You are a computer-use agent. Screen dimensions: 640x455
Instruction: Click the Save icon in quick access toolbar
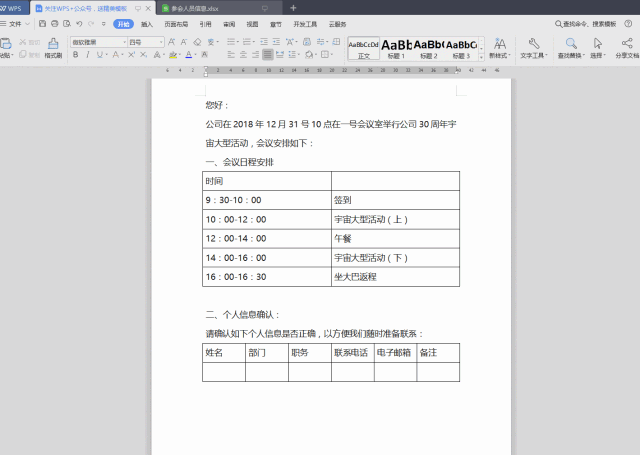coord(42,24)
